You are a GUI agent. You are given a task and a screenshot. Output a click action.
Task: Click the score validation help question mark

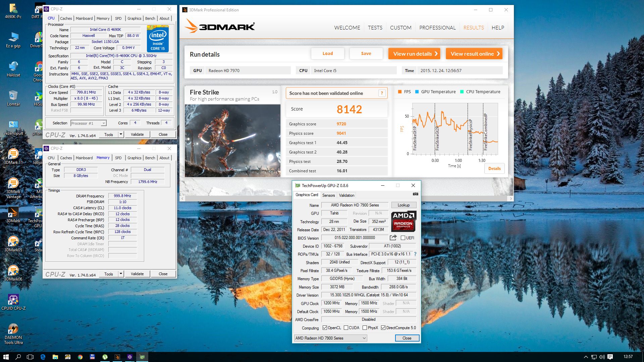tap(382, 93)
